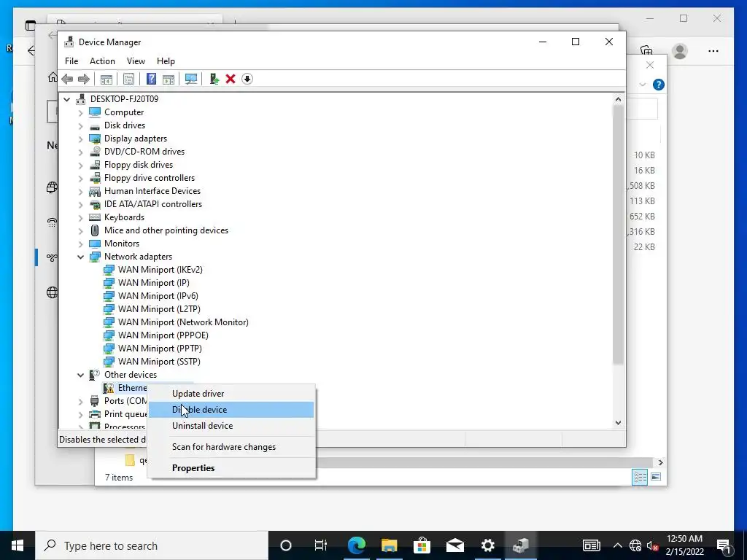The height and width of the screenshot is (560, 747).
Task: Expand the Human Interface Devices category
Action: point(80,192)
